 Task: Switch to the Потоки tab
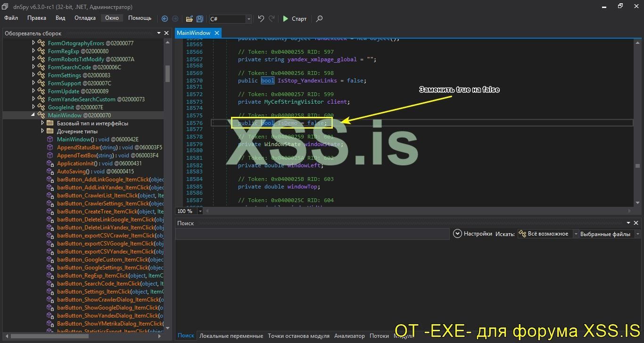pos(379,336)
